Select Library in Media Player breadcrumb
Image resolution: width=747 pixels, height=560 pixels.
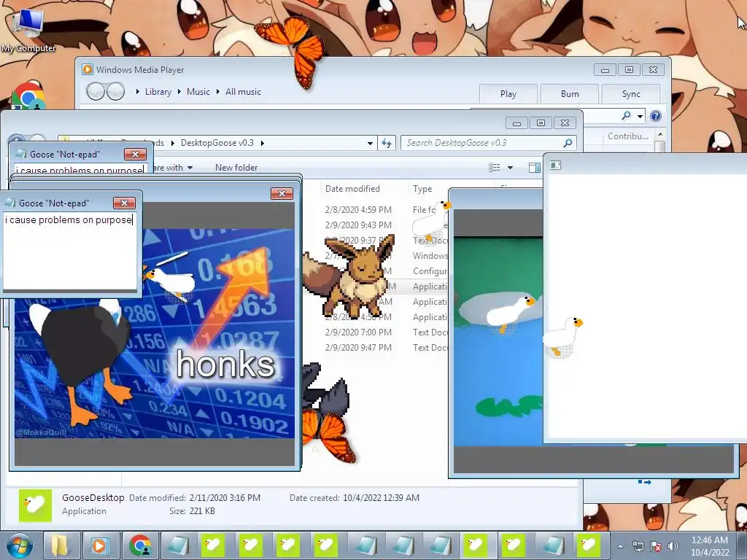tap(158, 92)
